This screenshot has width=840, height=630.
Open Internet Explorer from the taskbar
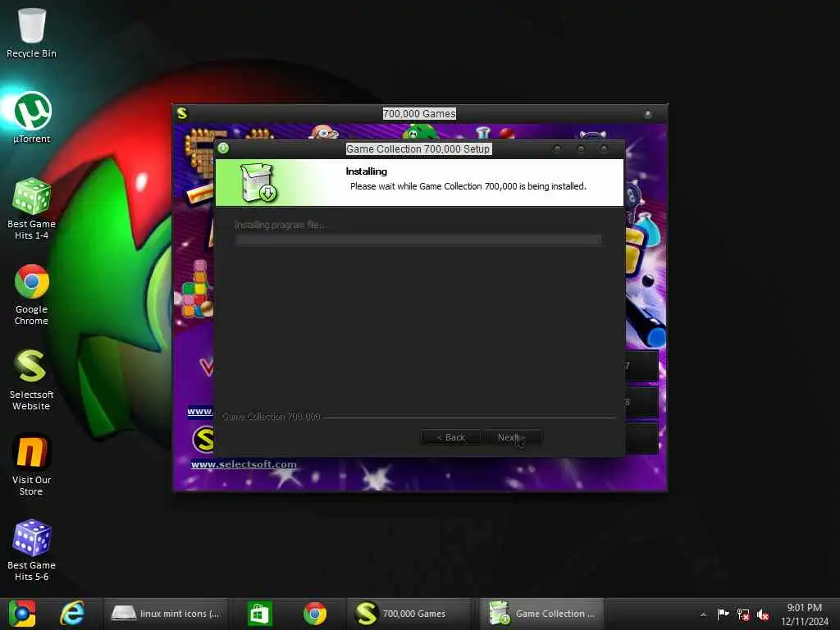tap(72, 614)
